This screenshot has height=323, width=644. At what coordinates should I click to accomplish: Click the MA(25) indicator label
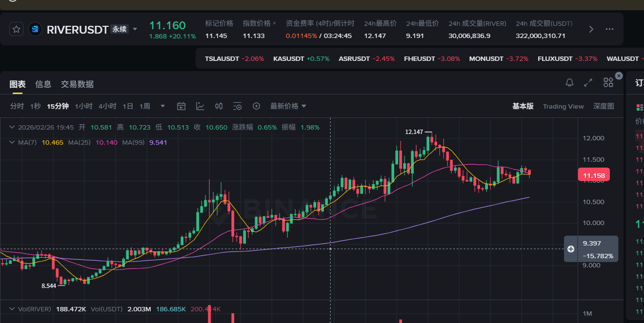pyautogui.click(x=80, y=142)
